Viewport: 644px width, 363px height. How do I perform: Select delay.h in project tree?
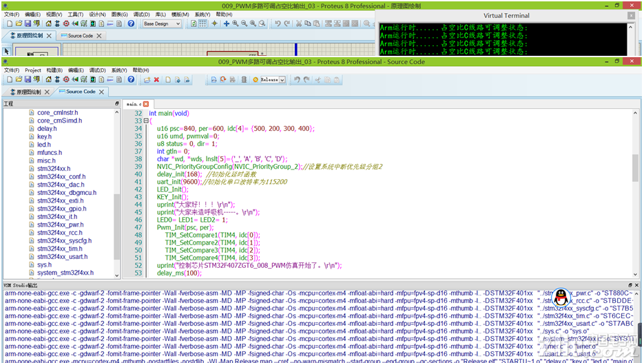[x=47, y=129]
